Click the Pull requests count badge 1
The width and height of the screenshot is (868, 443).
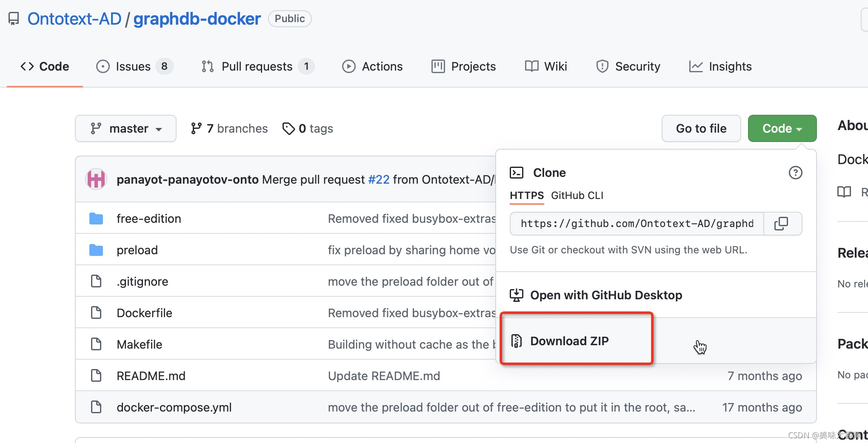coord(306,66)
